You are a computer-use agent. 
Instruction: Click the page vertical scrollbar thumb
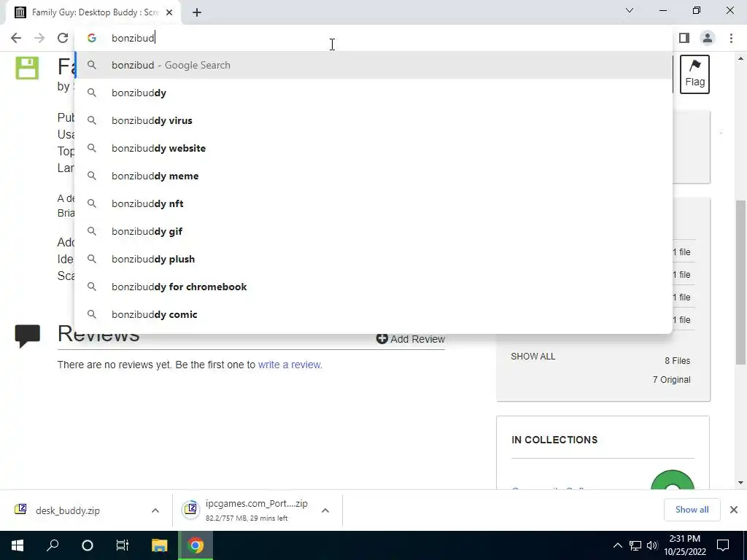pyautogui.click(x=740, y=282)
